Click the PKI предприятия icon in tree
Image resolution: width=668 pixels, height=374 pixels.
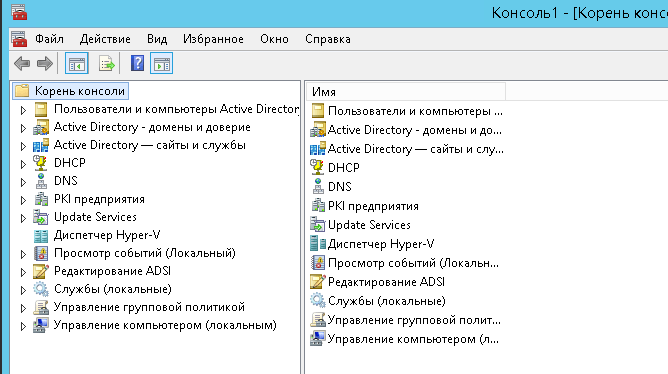pos(41,199)
